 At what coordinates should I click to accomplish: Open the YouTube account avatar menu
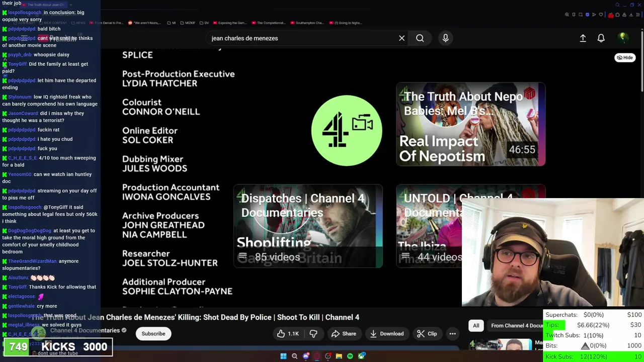(622, 38)
